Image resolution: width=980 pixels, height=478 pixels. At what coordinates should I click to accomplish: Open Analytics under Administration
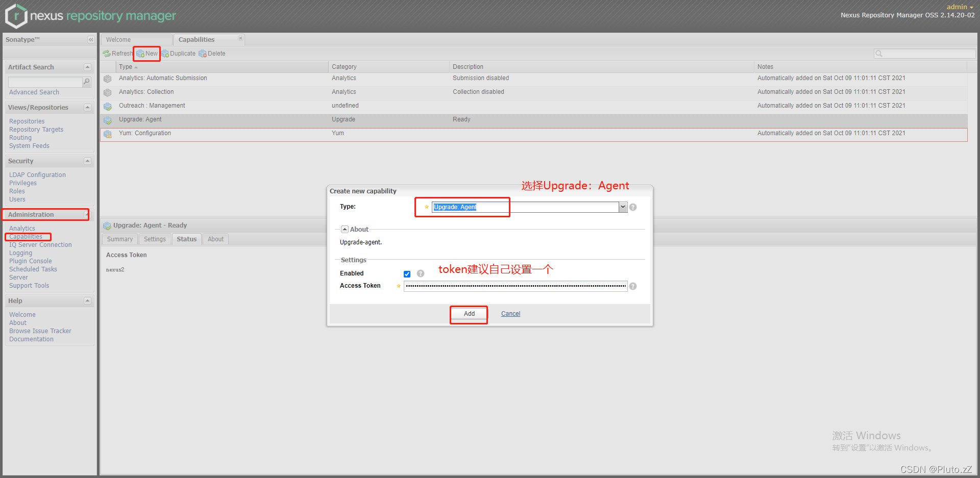pos(22,229)
